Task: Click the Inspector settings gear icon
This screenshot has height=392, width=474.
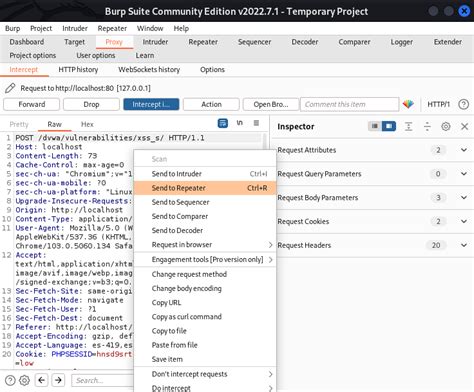Action: pyautogui.click(x=446, y=126)
